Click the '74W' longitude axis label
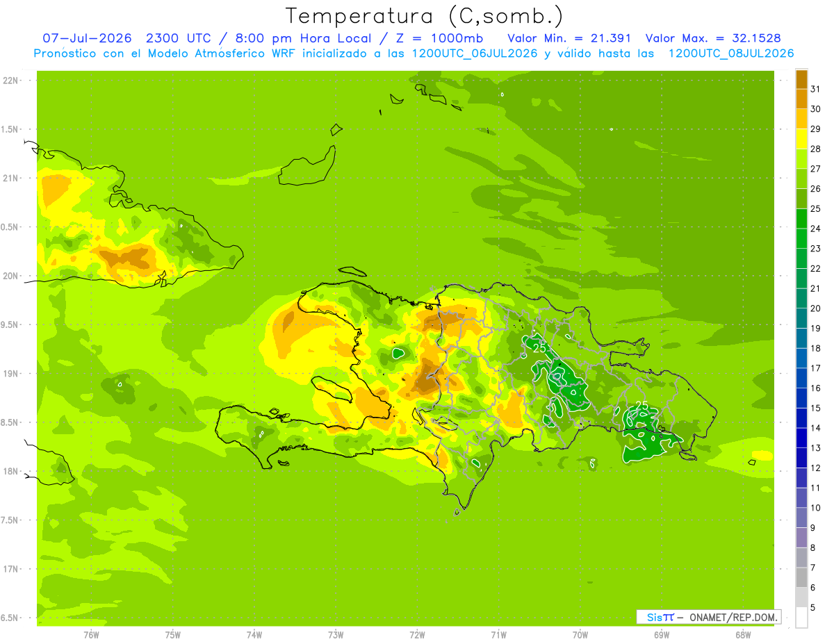834x644 pixels. (254, 634)
